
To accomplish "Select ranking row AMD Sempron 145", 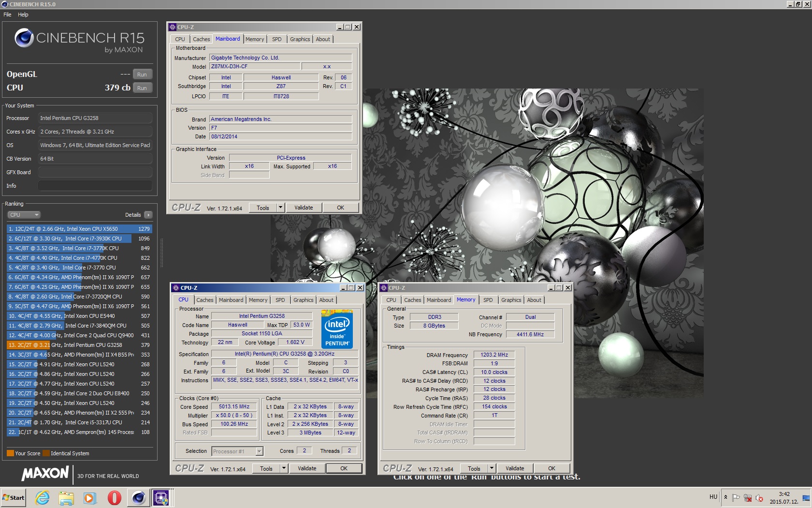I will tap(80, 432).
